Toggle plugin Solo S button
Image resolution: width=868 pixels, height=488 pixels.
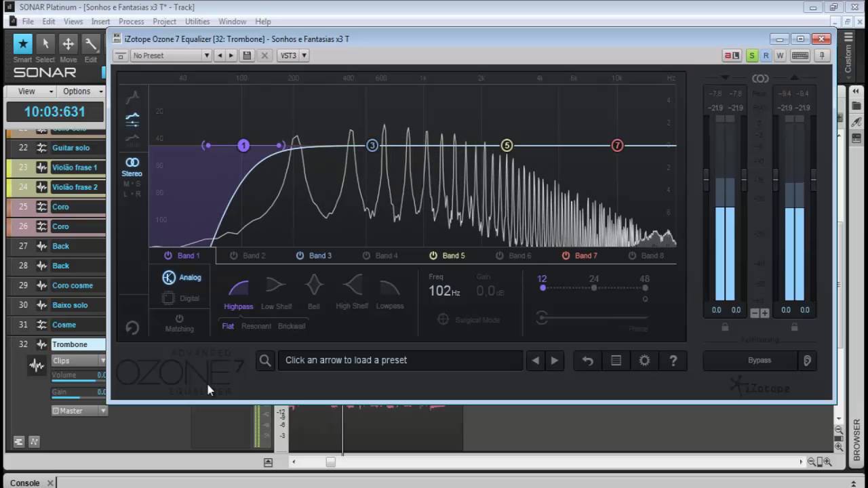click(x=751, y=56)
